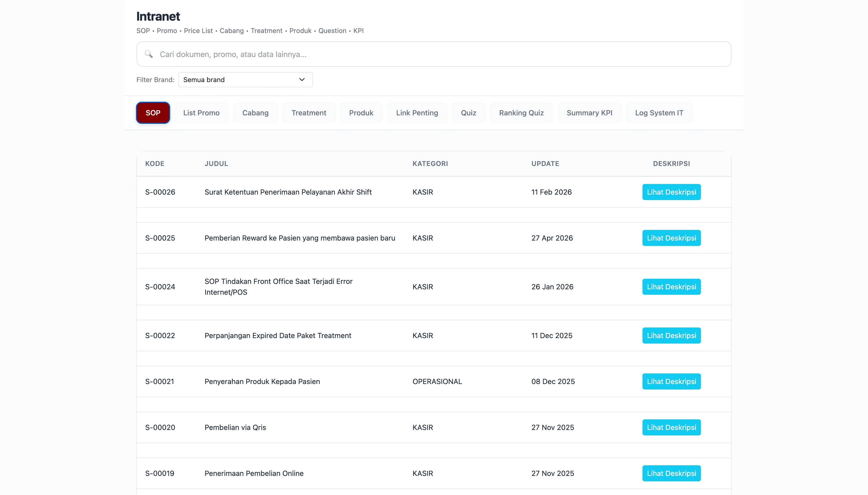View description for Pembelian via Qris
This screenshot has height=495, width=868.
pos(671,427)
